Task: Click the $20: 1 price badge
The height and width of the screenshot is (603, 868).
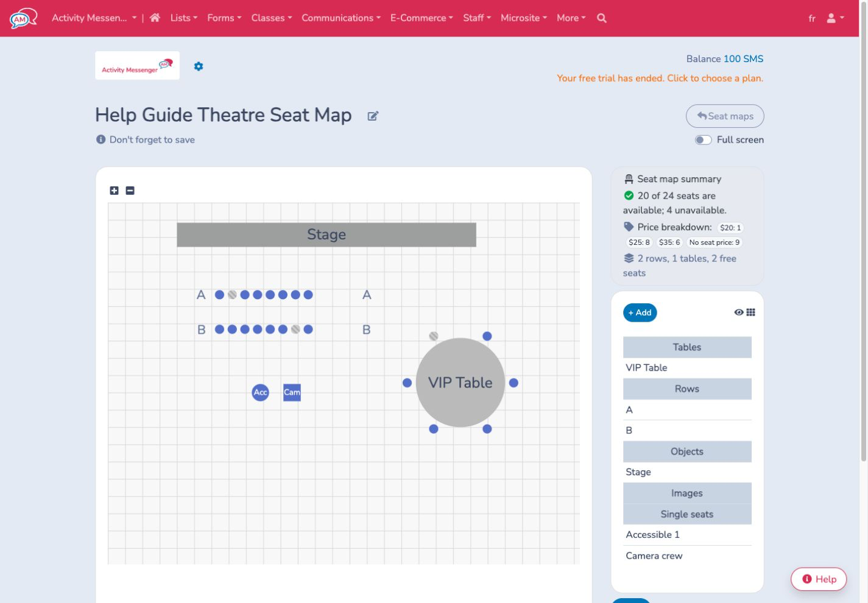Action: (730, 228)
